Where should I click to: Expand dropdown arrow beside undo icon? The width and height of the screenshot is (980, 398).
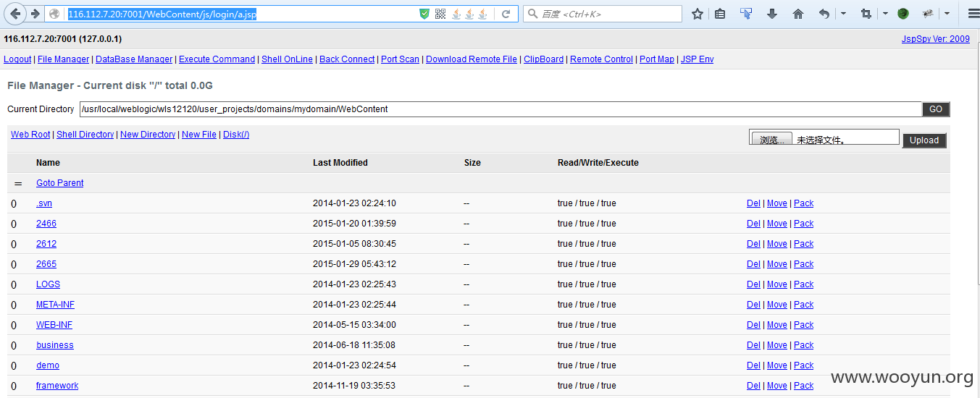[844, 14]
